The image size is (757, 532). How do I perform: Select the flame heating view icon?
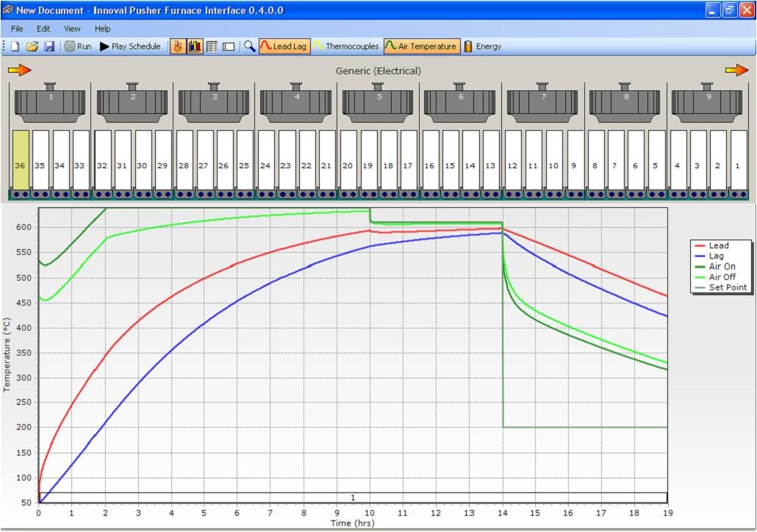(176, 46)
